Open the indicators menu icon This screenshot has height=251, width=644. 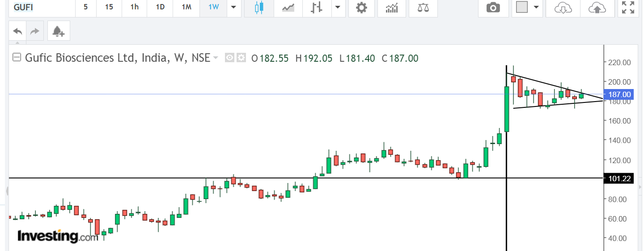392,8
